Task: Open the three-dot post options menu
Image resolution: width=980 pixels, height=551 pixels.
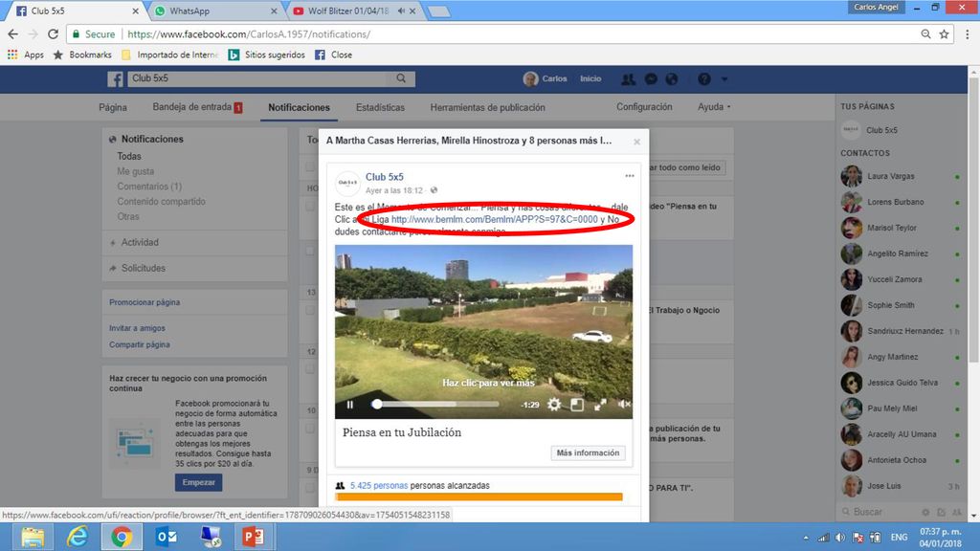Action: (630, 176)
